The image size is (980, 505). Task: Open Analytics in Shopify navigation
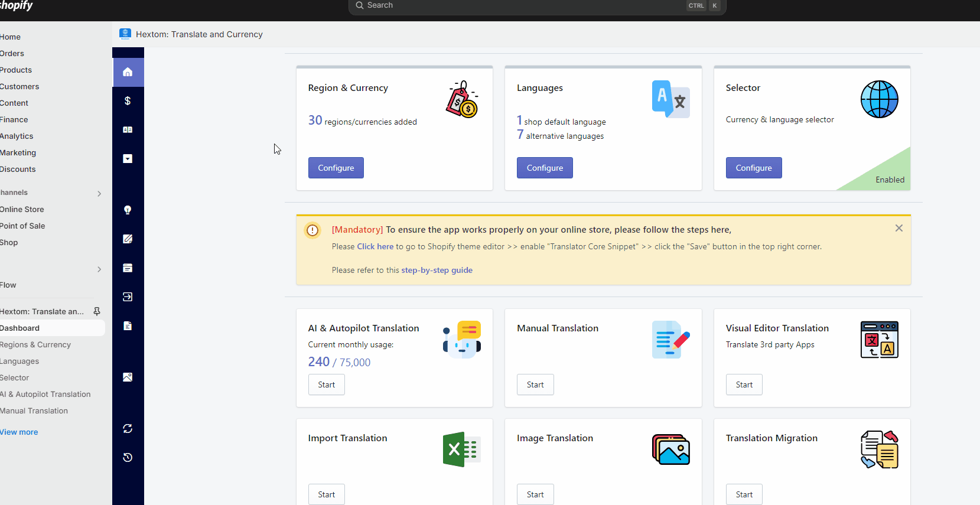tap(17, 136)
